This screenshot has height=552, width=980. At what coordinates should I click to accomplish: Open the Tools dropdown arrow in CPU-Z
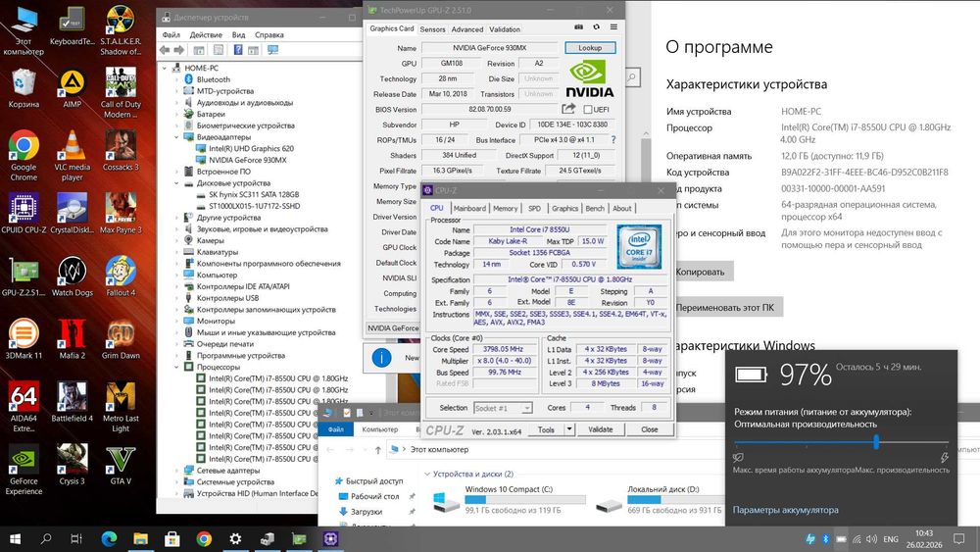coord(569,429)
